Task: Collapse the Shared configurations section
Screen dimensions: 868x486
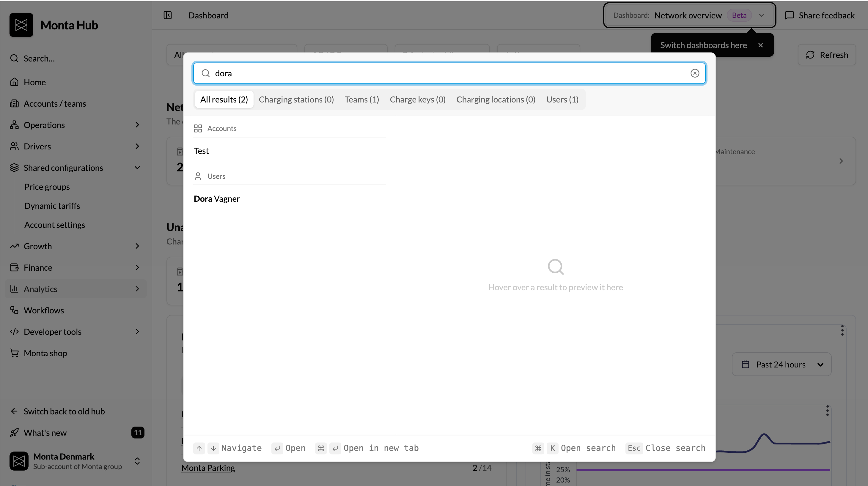Action: (137, 167)
